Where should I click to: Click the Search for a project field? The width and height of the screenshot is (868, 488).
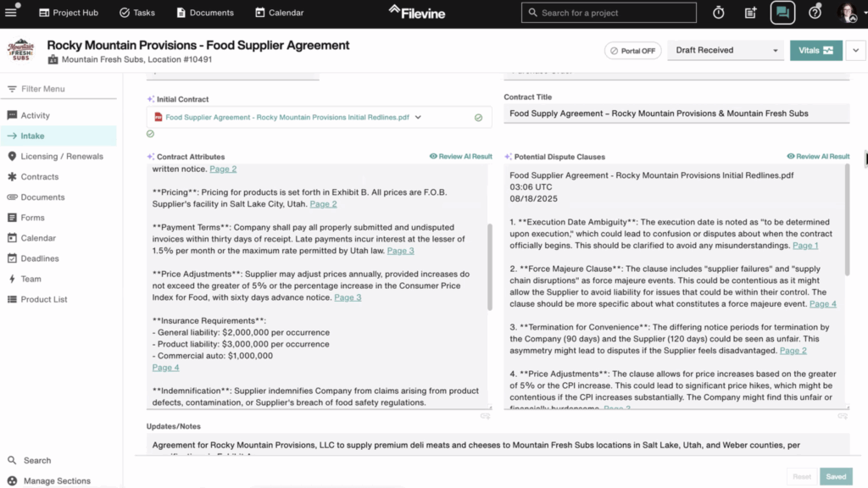click(609, 13)
